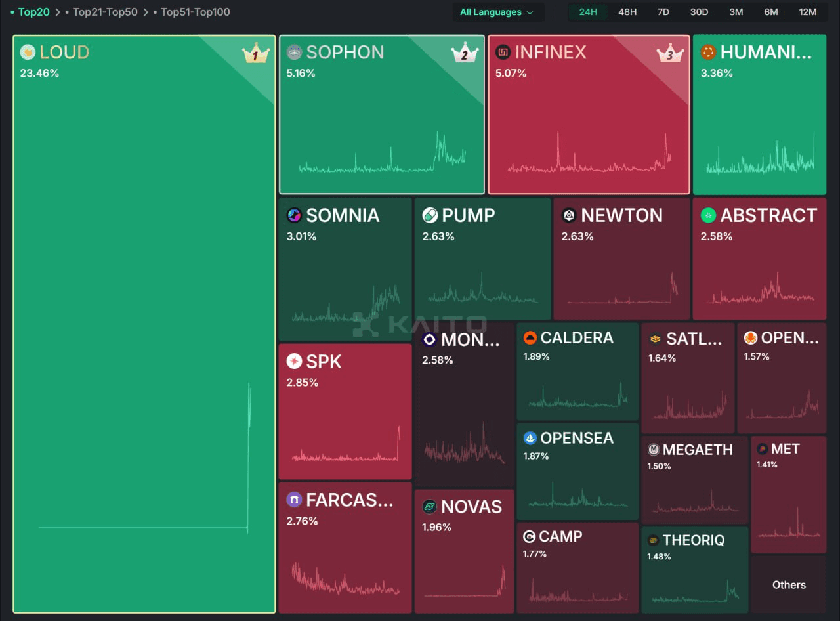The image size is (840, 621).
Task: Click the MON... token logo icon
Action: tap(429, 339)
